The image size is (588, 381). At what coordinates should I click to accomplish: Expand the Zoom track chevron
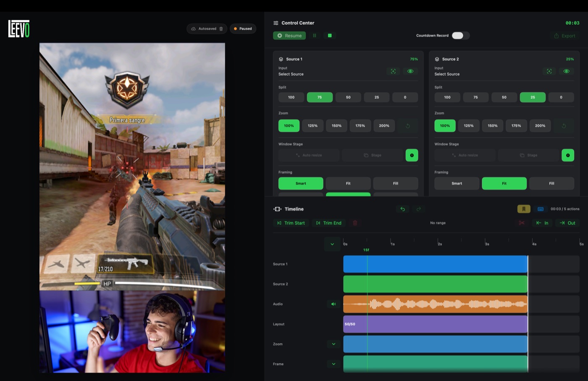(333, 344)
